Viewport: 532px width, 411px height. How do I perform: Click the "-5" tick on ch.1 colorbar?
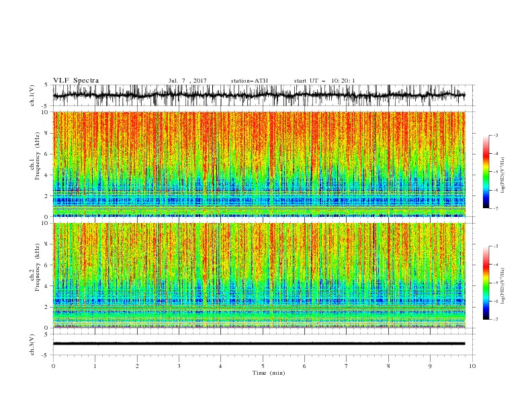(x=495, y=172)
